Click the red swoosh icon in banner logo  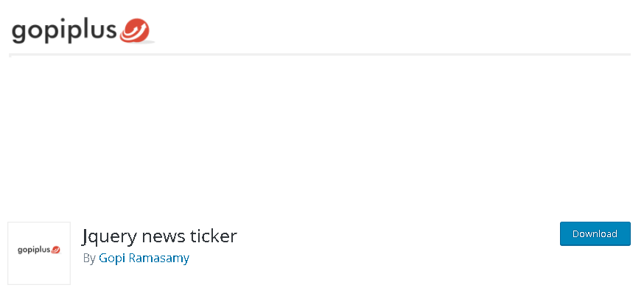[x=135, y=30]
